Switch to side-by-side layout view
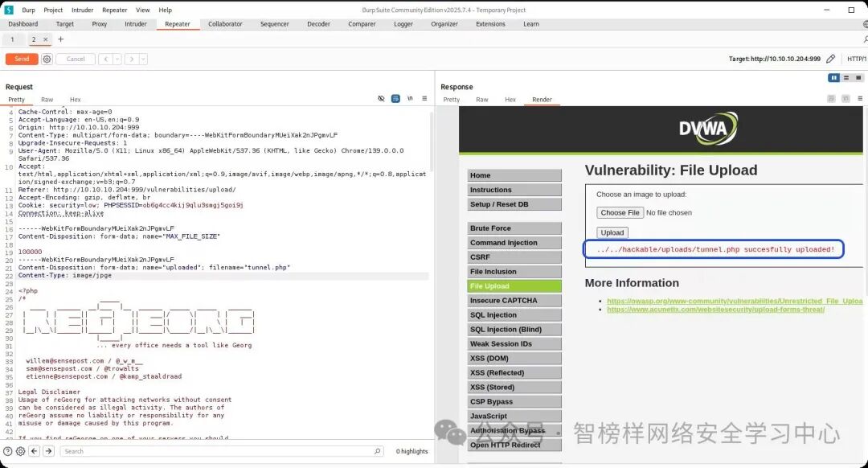Image resolution: width=868 pixels, height=468 pixels. point(833,77)
